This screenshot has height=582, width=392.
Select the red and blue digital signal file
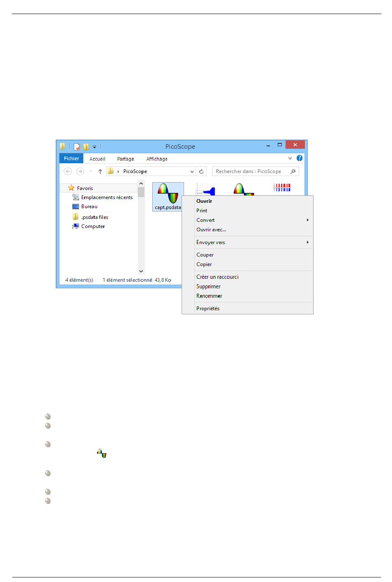click(x=282, y=188)
